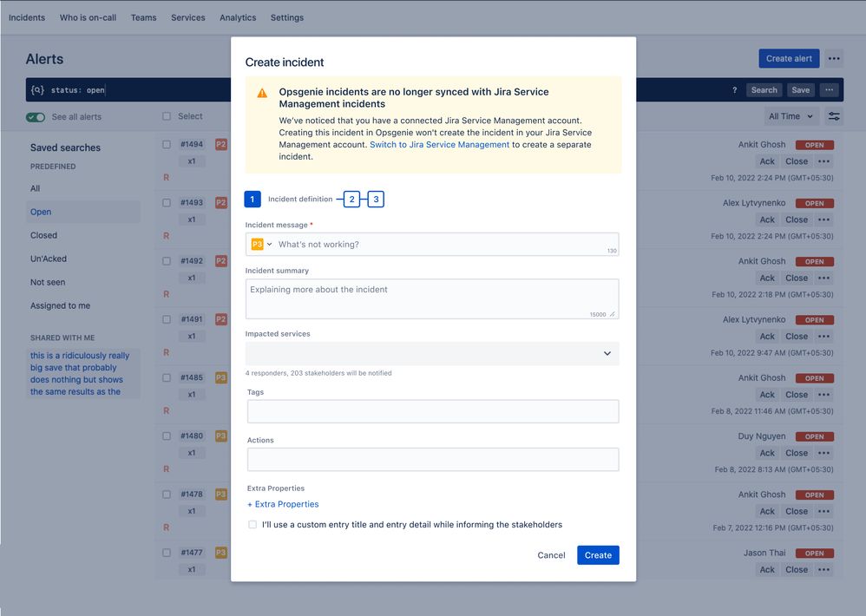Image resolution: width=866 pixels, height=616 pixels.
Task: Click the warning triangle icon in the banner
Action: tap(262, 93)
